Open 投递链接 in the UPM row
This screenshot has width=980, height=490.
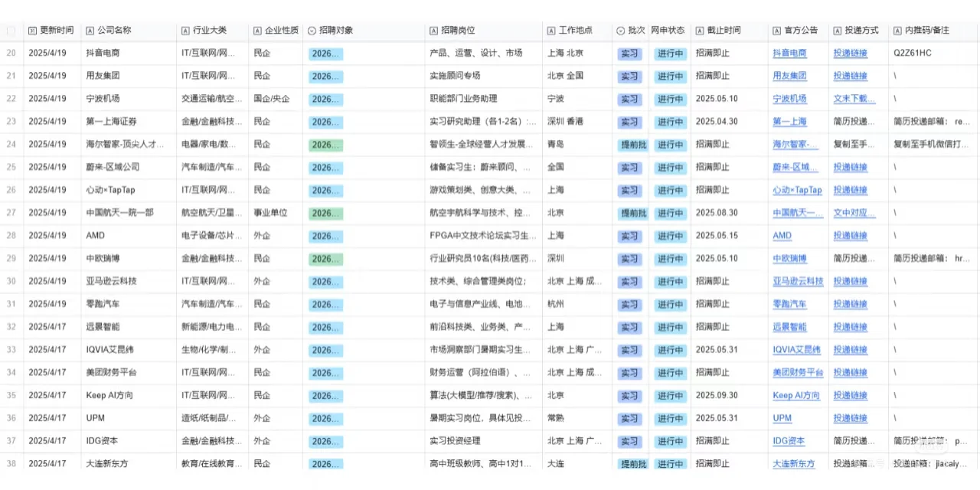click(x=851, y=419)
